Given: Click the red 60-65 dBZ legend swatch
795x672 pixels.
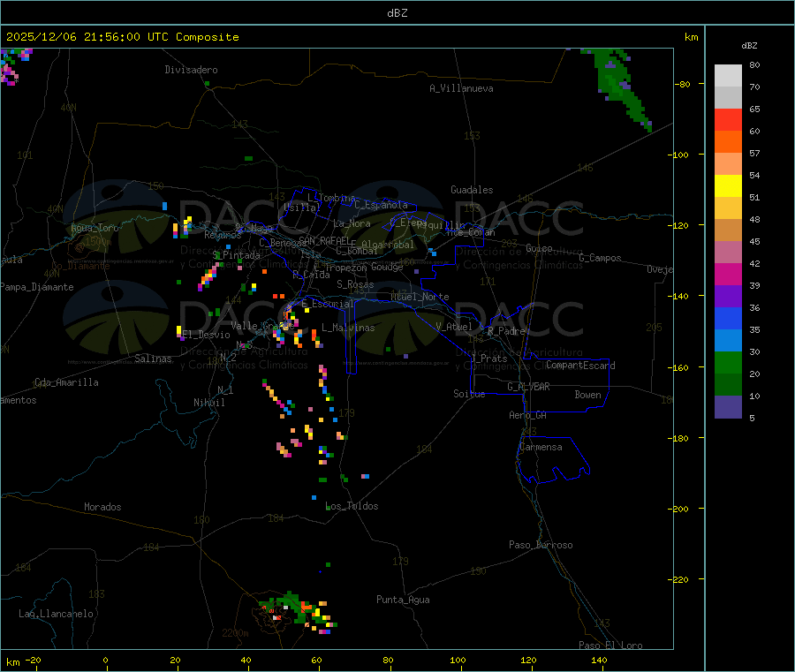Looking at the screenshot, I should 728,119.
